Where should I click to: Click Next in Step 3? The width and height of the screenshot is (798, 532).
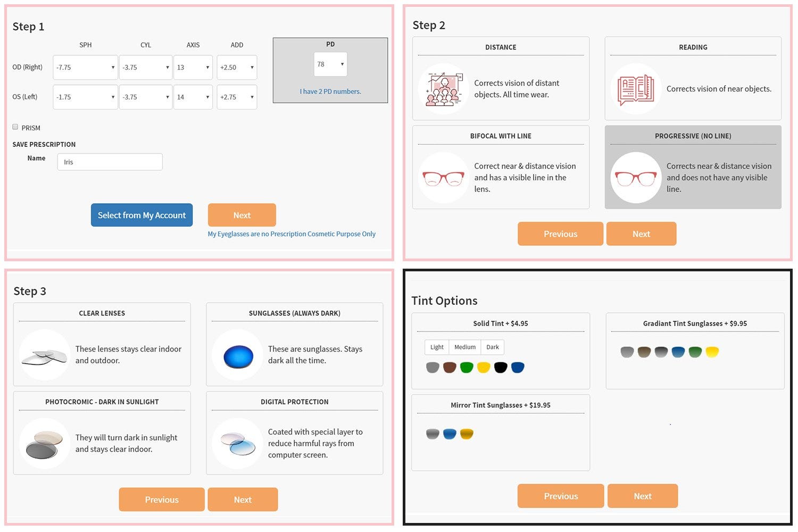[x=243, y=500]
